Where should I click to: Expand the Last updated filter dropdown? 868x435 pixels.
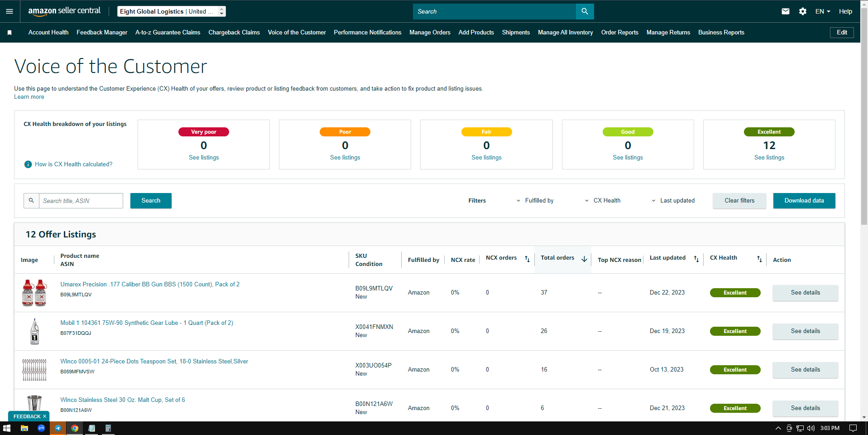pyautogui.click(x=673, y=201)
